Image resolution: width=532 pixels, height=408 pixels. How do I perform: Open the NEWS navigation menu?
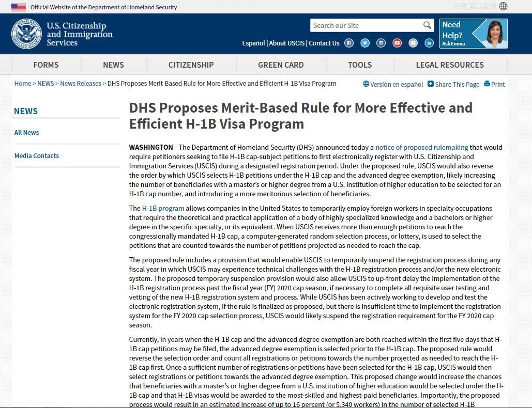click(113, 65)
